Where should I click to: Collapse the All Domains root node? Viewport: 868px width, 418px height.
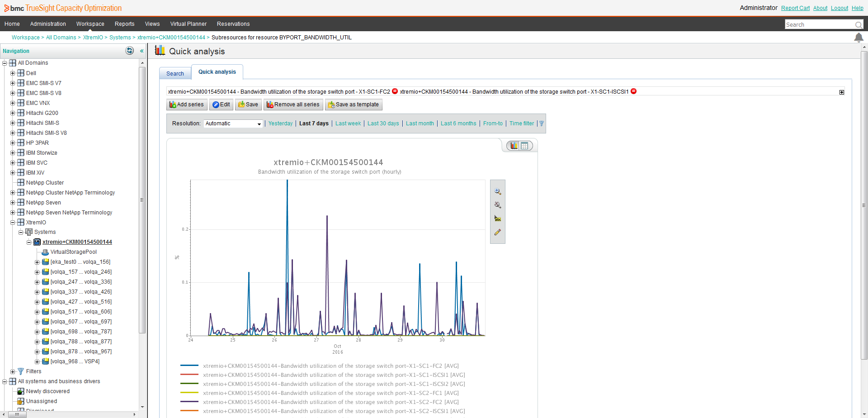5,63
